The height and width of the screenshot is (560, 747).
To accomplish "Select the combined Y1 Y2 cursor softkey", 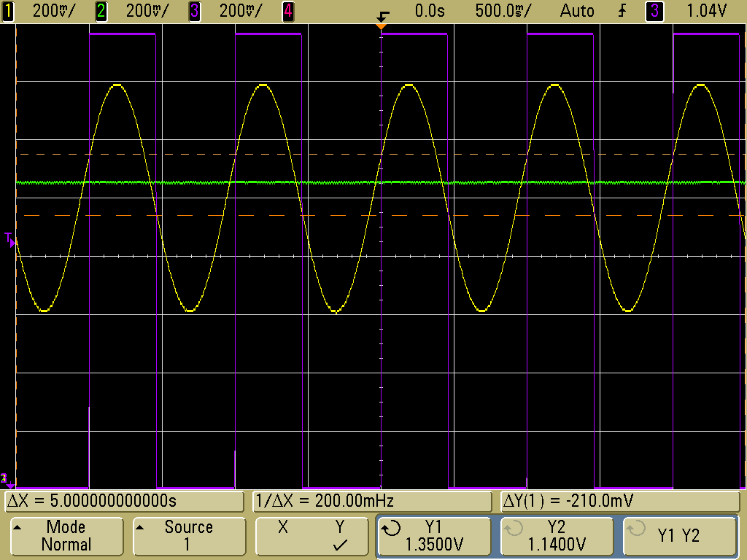I will 678,536.
